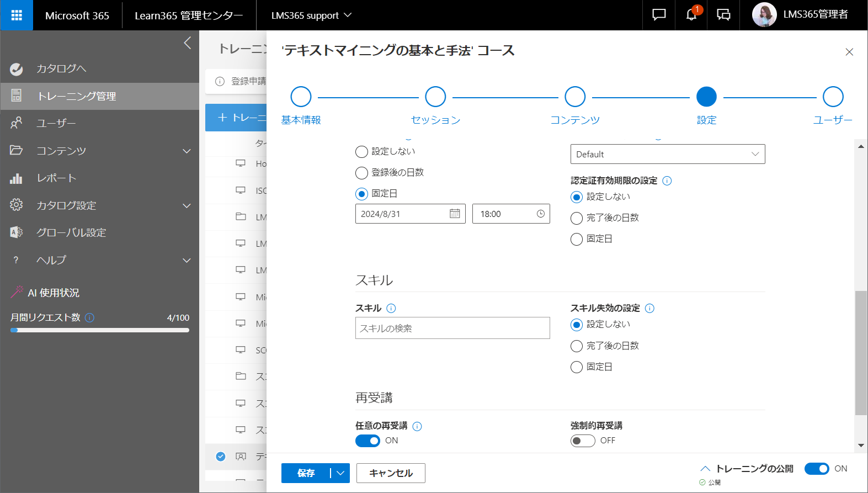The image size is (868, 493).
Task: Select 完了後の日数 under スキル失効の設定
Action: (x=577, y=346)
